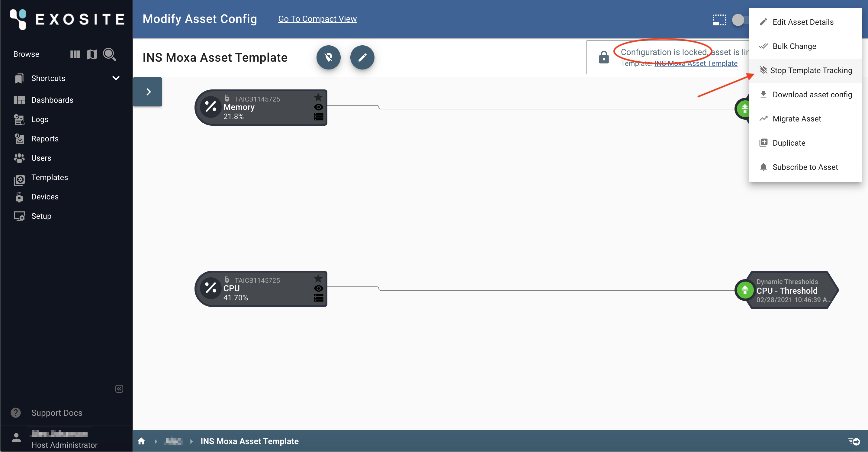Expand the Shortcuts chevron
The height and width of the screenshot is (452, 868).
coord(116,78)
